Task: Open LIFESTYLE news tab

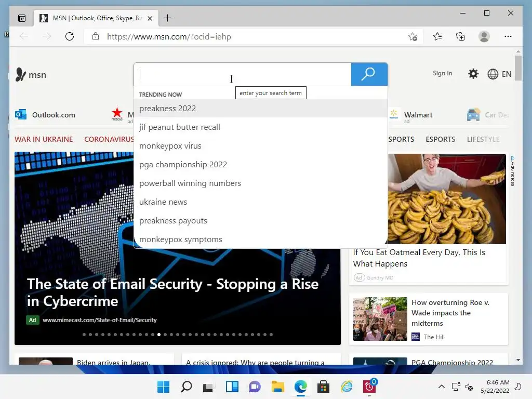Action: pyautogui.click(x=483, y=139)
